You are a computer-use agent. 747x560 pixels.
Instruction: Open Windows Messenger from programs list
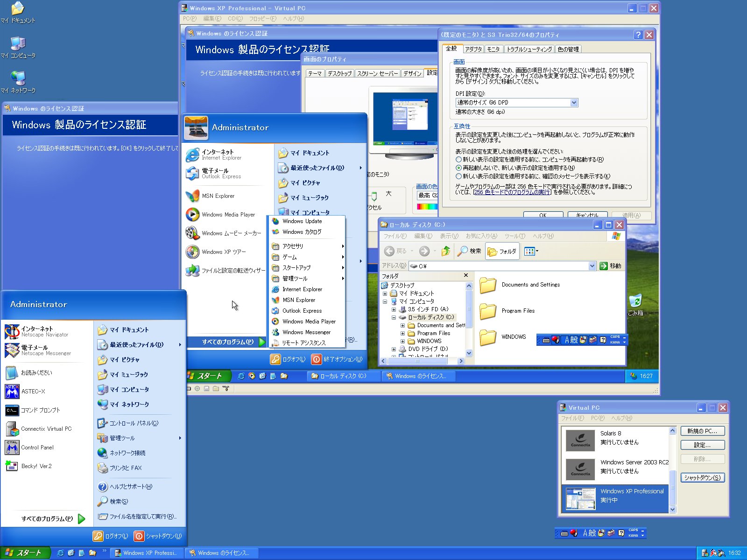[307, 332]
